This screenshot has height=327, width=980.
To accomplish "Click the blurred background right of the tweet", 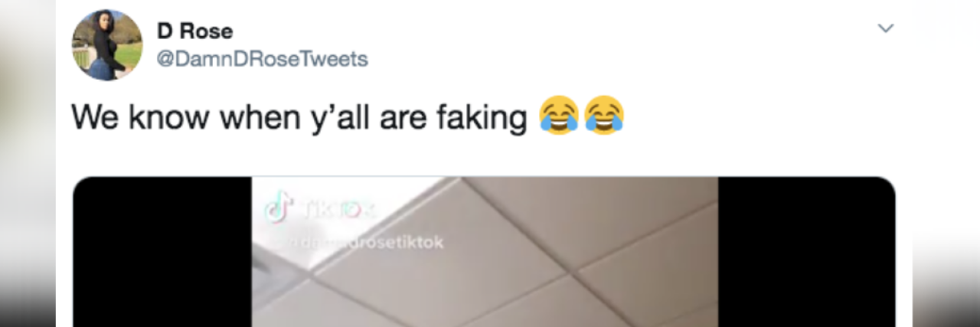I will (946, 163).
